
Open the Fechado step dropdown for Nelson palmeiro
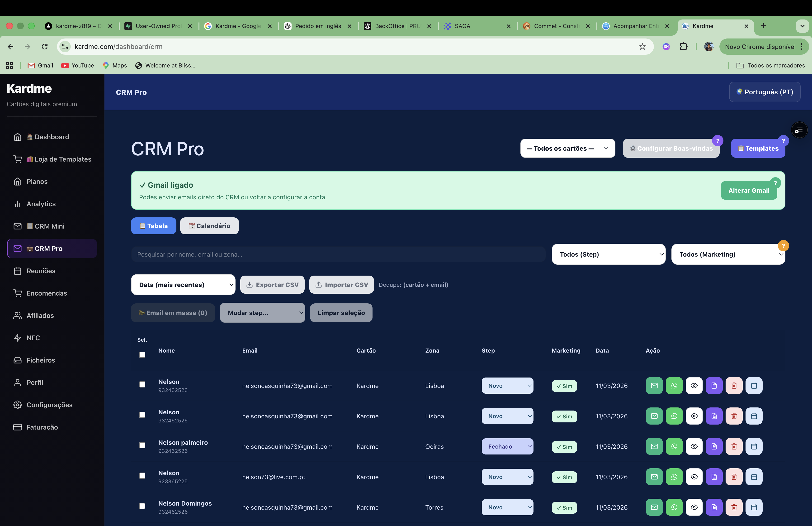507,446
